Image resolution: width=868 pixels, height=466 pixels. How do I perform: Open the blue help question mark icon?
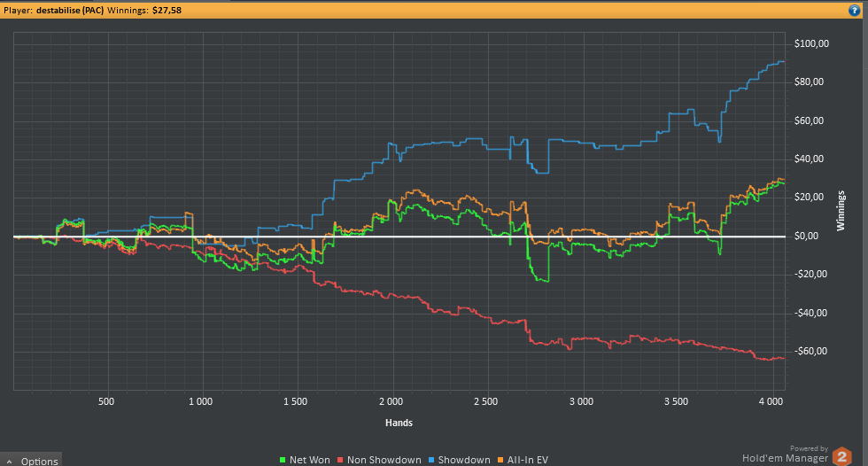coord(854,10)
